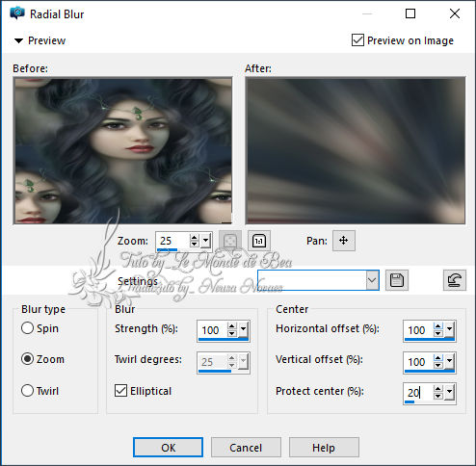This screenshot has width=476, height=466.
Task: Toggle Preview on Image checkbox
Action: click(x=357, y=40)
